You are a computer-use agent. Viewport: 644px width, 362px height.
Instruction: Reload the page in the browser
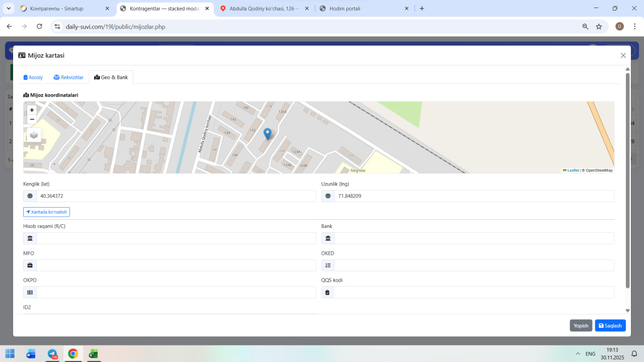click(x=39, y=27)
